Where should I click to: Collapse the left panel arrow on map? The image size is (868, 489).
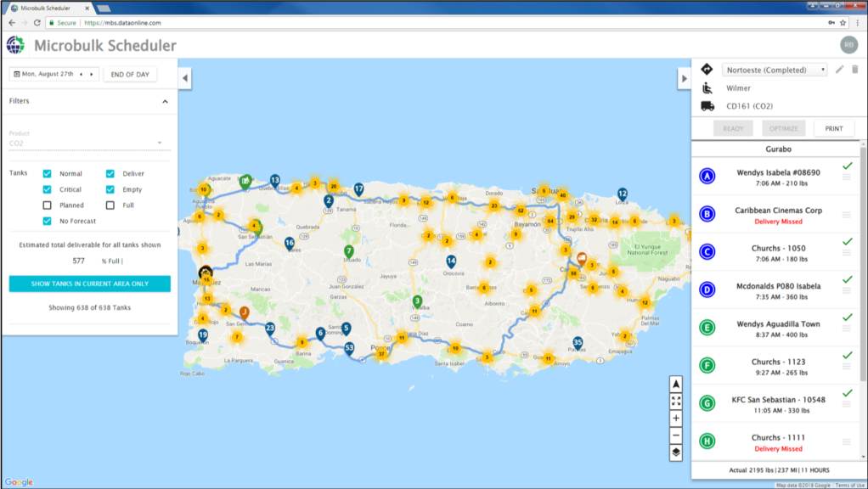pyautogui.click(x=185, y=79)
